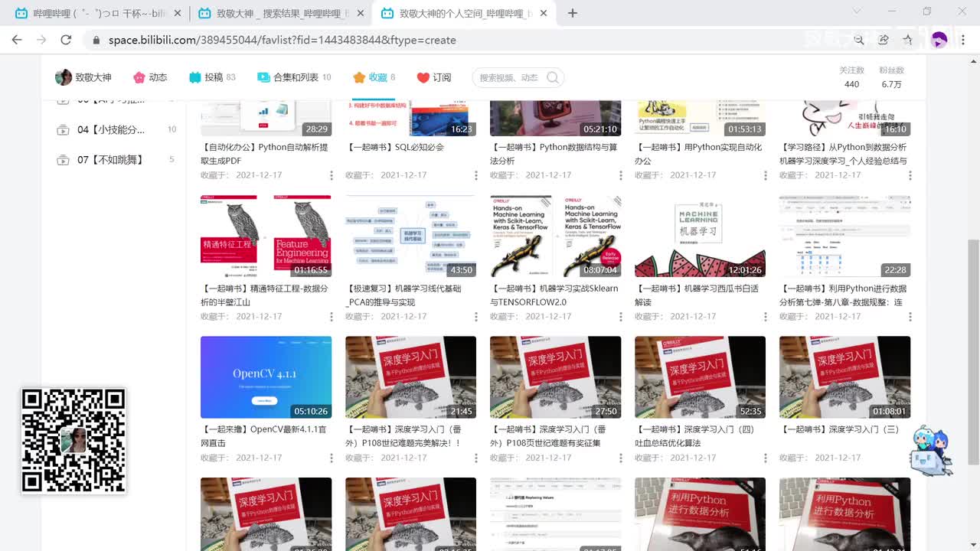980x551 pixels.
Task: Click the Hands-on Machine Learning salamander thumbnail
Action: click(555, 236)
